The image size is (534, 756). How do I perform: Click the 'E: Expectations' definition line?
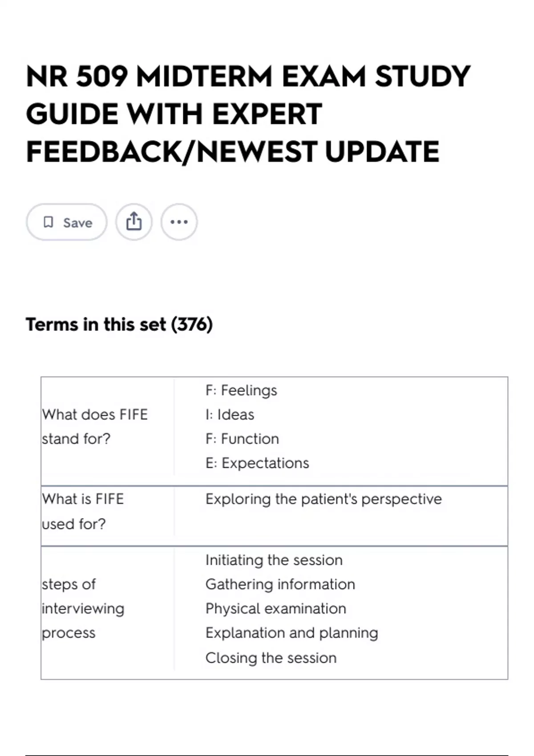tap(257, 463)
